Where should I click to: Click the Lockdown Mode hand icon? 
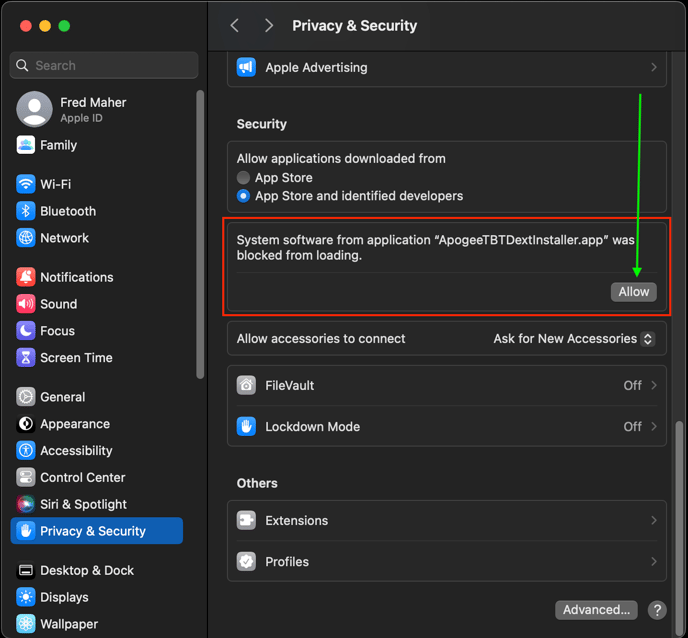coord(246,427)
